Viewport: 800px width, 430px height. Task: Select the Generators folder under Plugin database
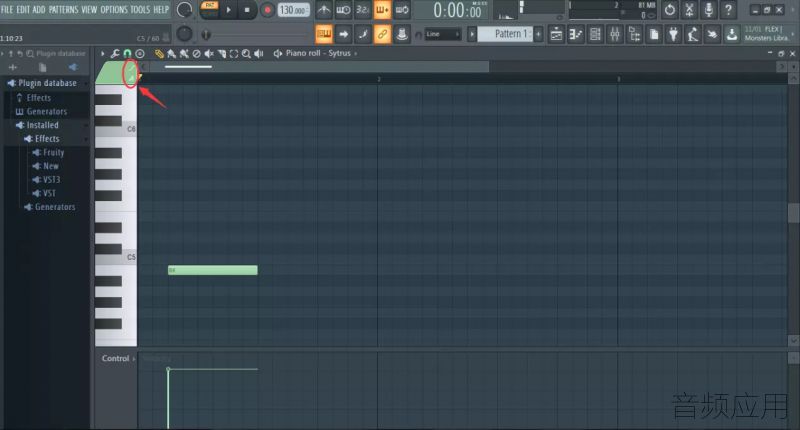coord(46,111)
